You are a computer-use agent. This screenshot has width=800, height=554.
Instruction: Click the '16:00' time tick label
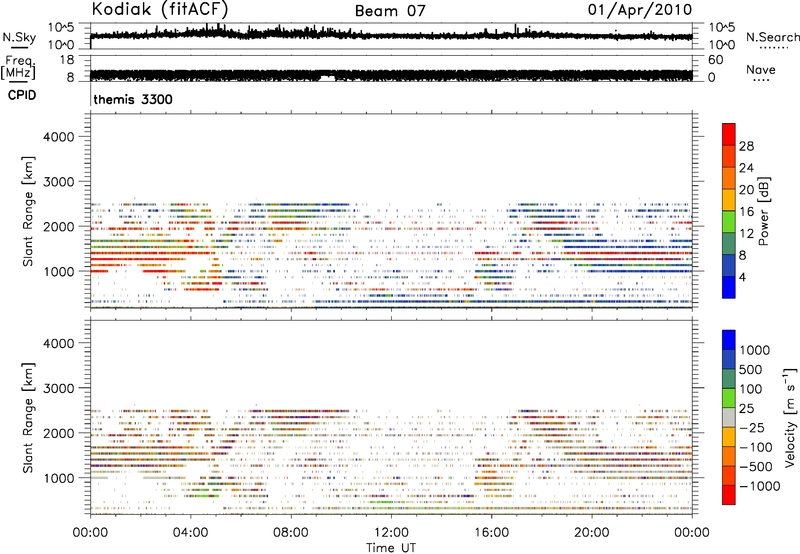(491, 533)
